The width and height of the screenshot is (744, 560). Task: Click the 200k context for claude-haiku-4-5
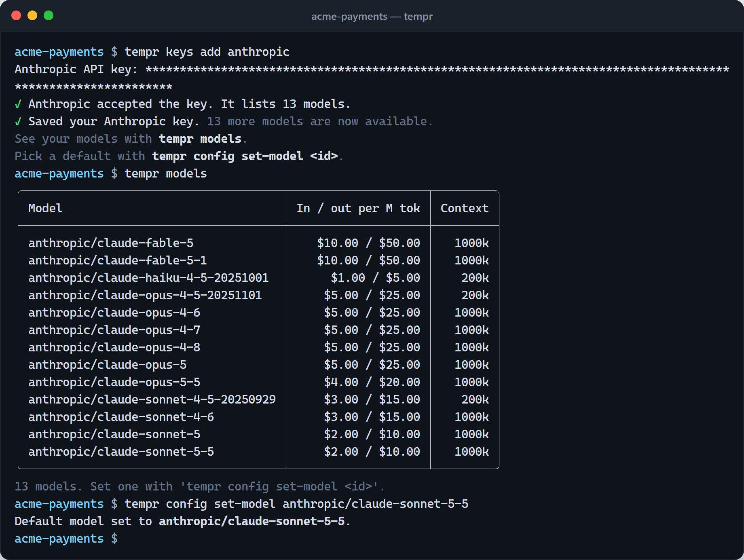(x=475, y=278)
